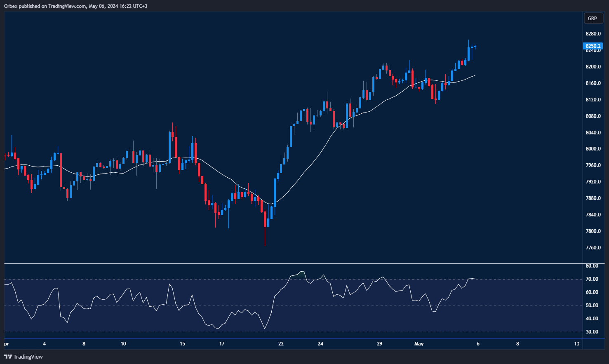Click the RSI 30.00 oversold axis label
Viewport: 609px width, 364px height.
coord(592,332)
